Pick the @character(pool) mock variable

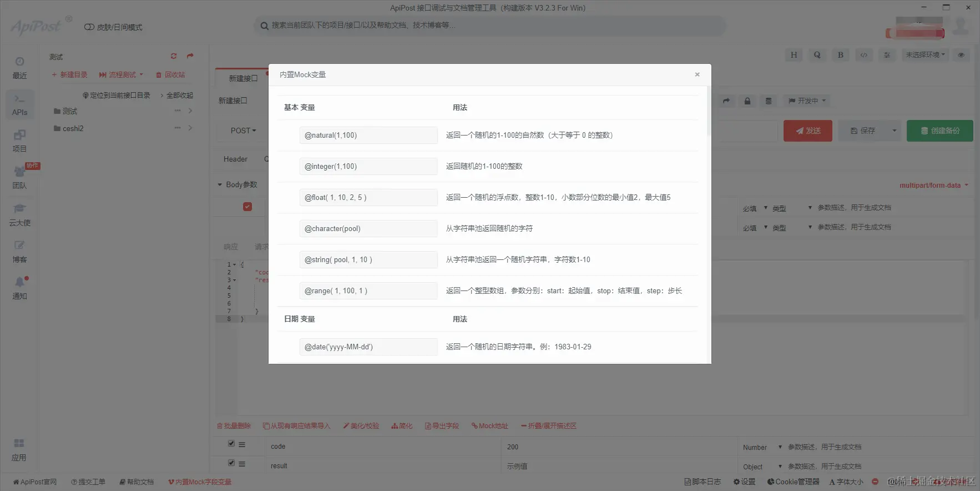coord(368,228)
